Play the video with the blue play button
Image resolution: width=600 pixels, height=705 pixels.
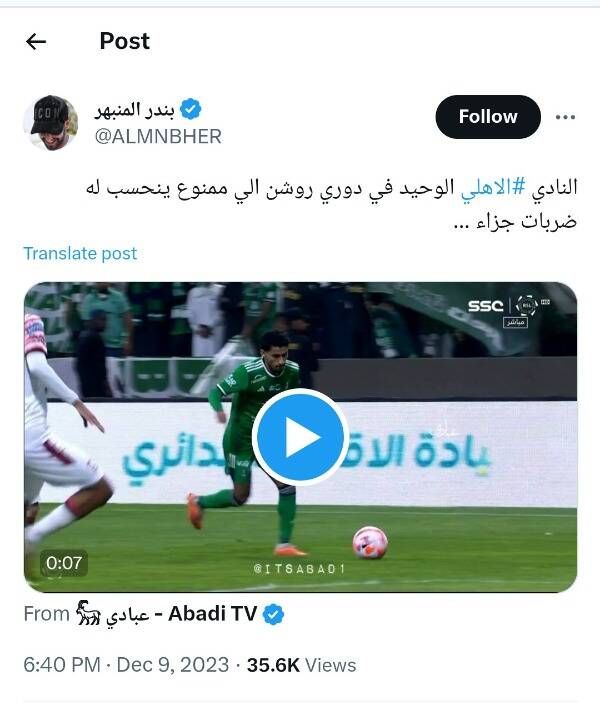click(x=300, y=437)
